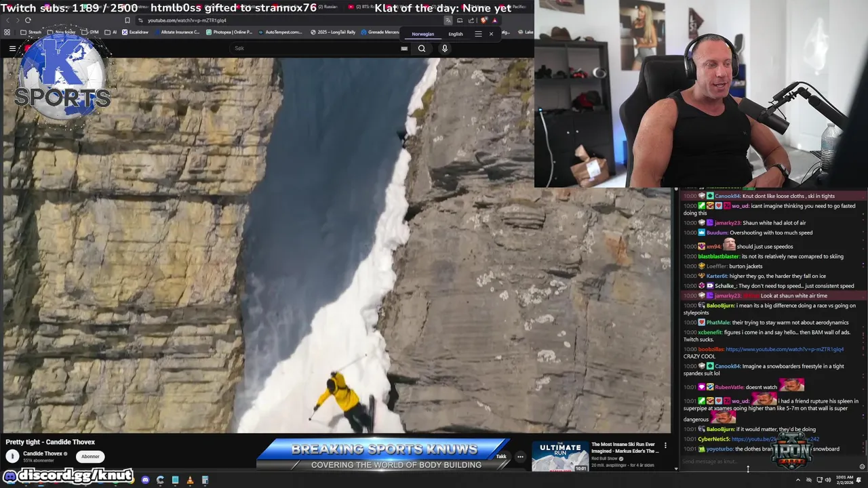This screenshot has height=488, width=868.
Task: Open the Excalidraw bookmark
Action: pos(135,32)
